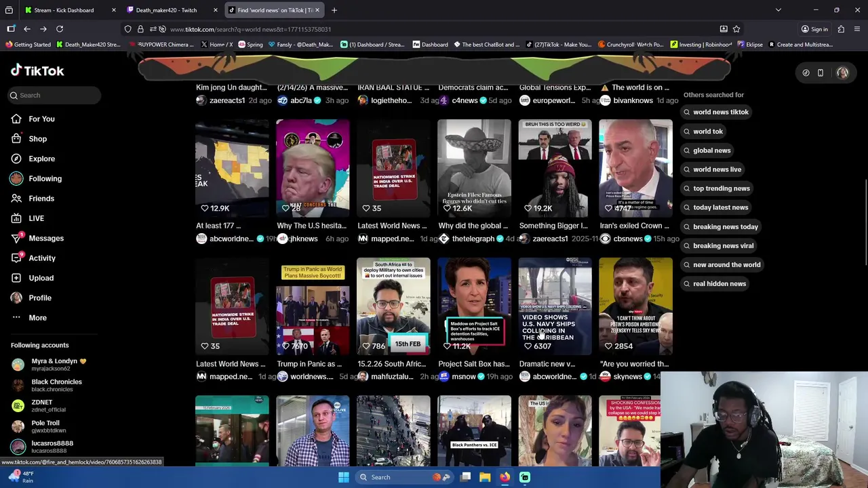Reload the page
Viewport: 868px width, 488px height.
[x=60, y=29]
